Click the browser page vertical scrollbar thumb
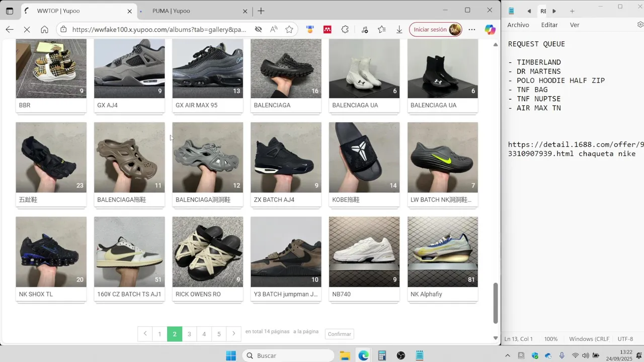The height and width of the screenshot is (362, 644). [x=495, y=303]
